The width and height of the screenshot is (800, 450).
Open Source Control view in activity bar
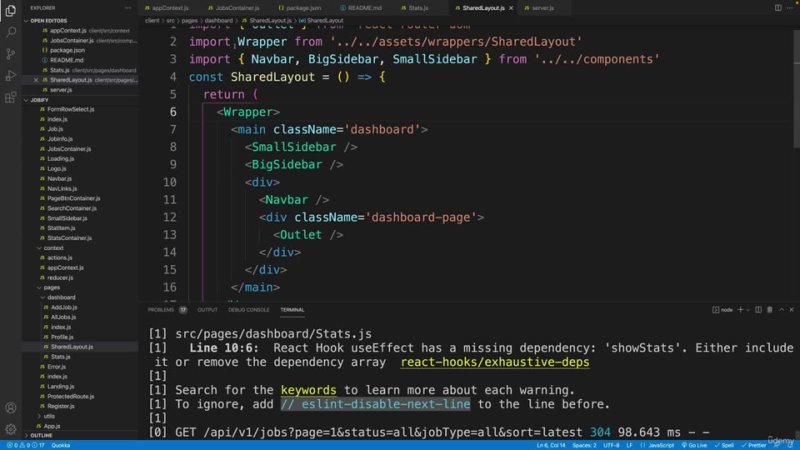(10, 54)
